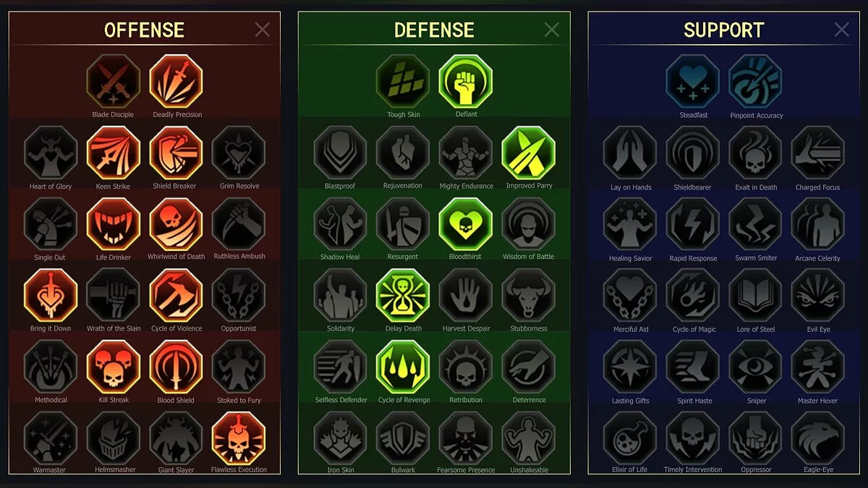This screenshot has width=868, height=488.
Task: Pick the Pinpoint Accuracy mastery icon
Action: (755, 82)
